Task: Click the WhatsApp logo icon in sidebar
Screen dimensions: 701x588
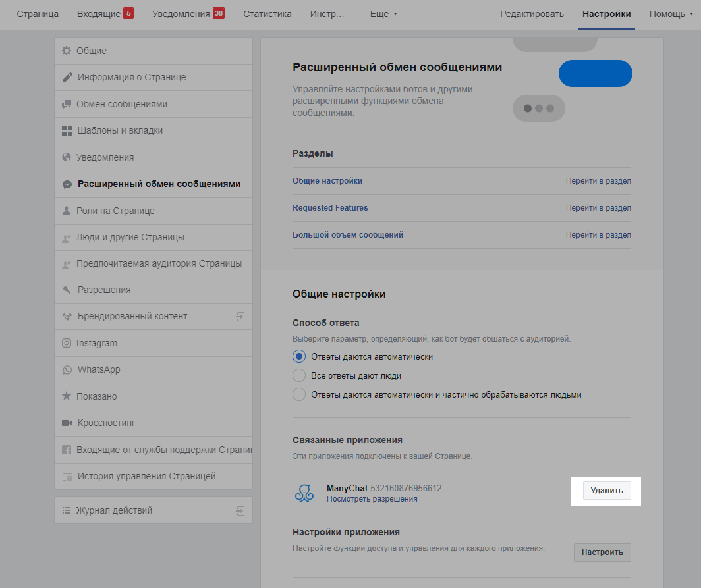Action: click(x=67, y=370)
